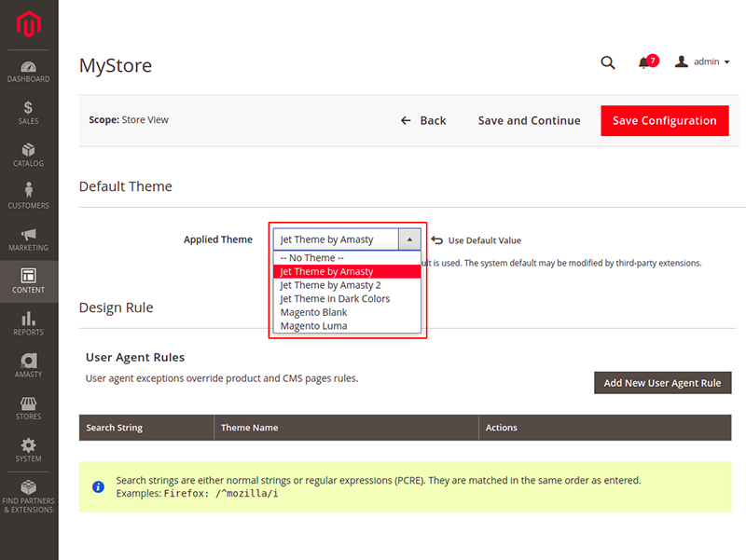Open notifications bell with 7 alerts
Screen dimensions: 746x560
[x=647, y=62]
